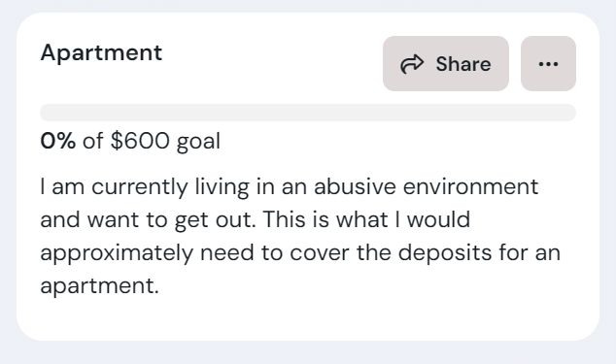This screenshot has height=364, width=616.
Task: Click the "and want to get out" sentence
Action: [x=148, y=220]
